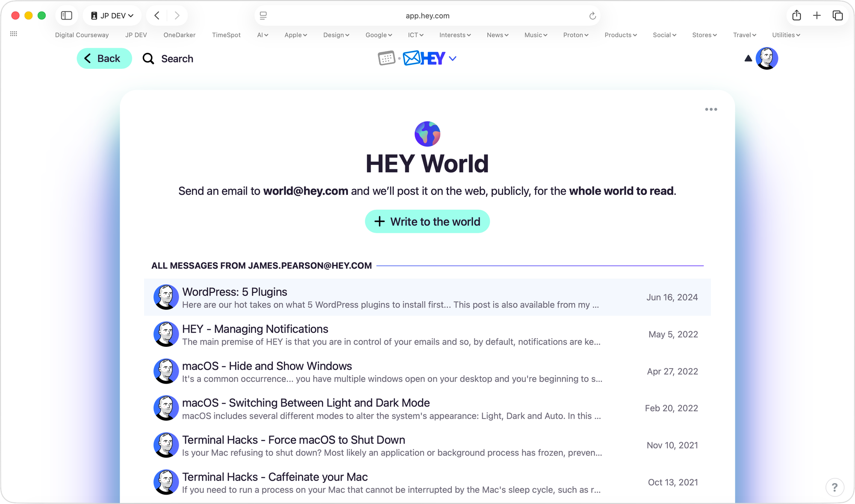
Task: Open a new tab with plus icon
Action: point(817,16)
